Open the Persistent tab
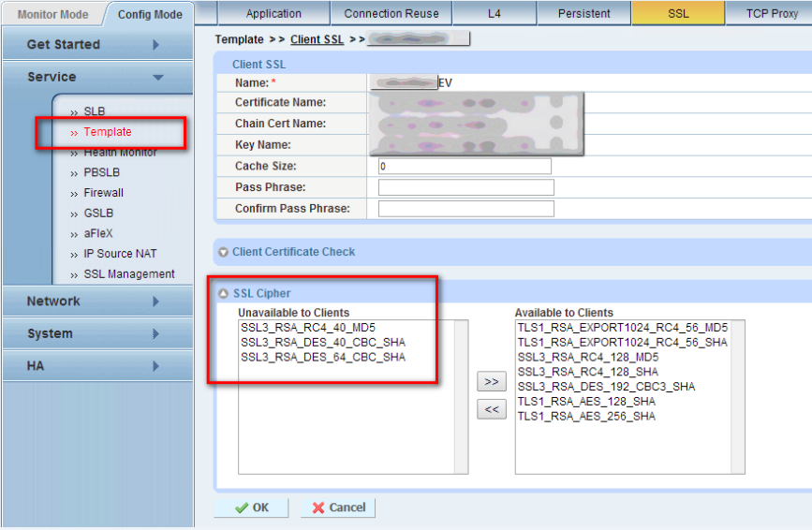 coord(583,14)
